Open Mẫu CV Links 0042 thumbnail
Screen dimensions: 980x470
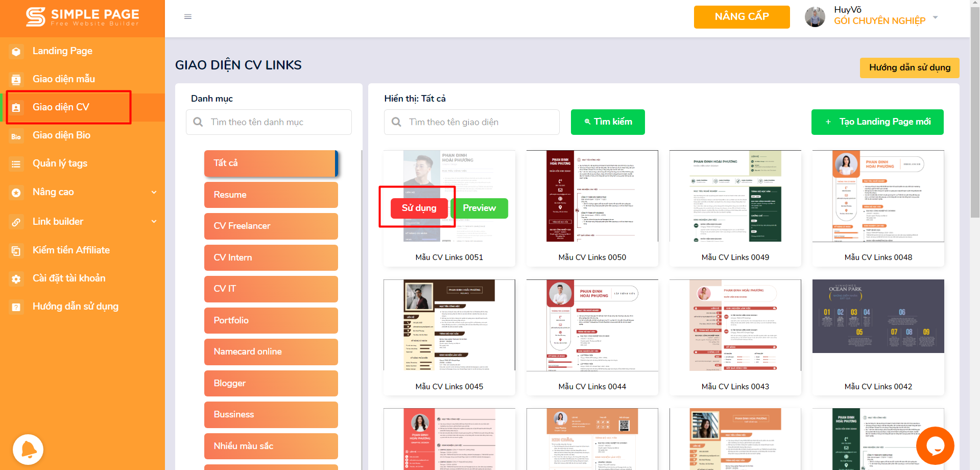(878, 316)
